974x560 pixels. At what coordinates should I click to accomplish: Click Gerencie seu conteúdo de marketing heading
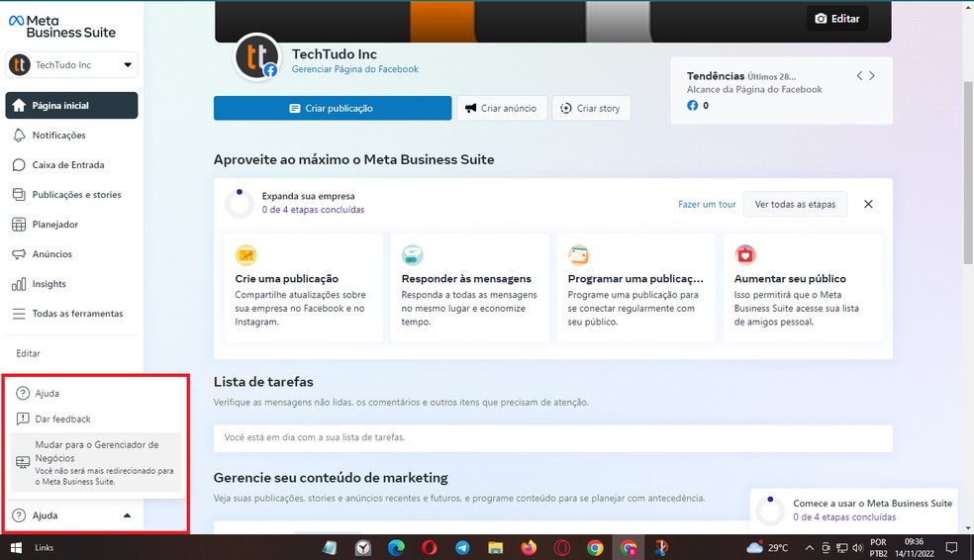331,478
